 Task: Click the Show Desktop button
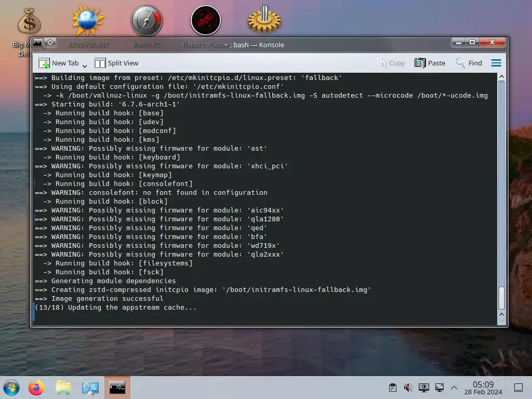(x=518, y=388)
